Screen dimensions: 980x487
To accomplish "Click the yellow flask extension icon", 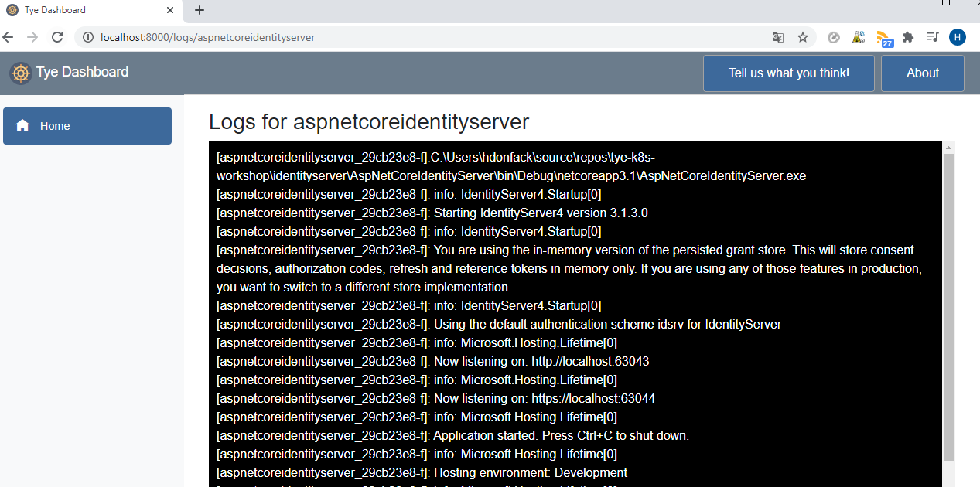I will point(859,37).
